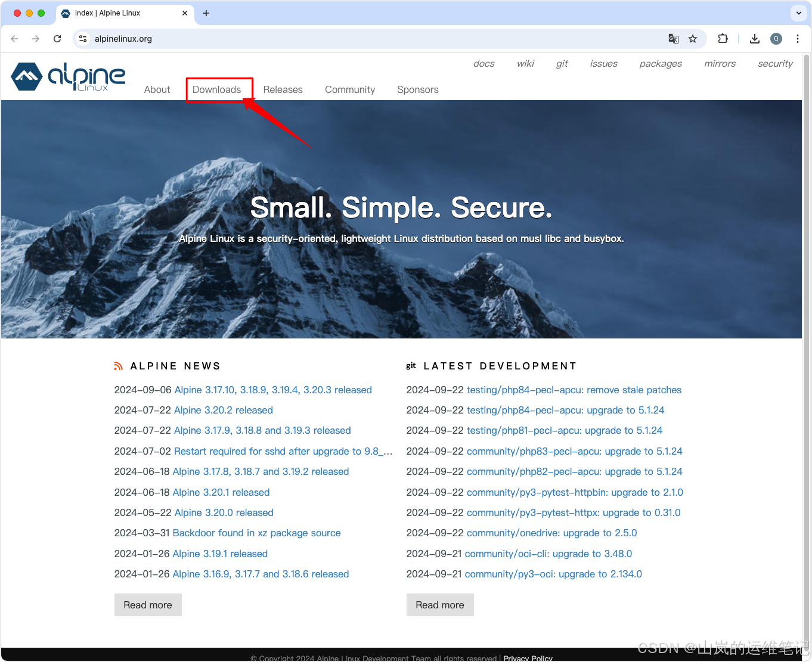Open the docs link
This screenshot has width=812, height=662.
tap(484, 64)
